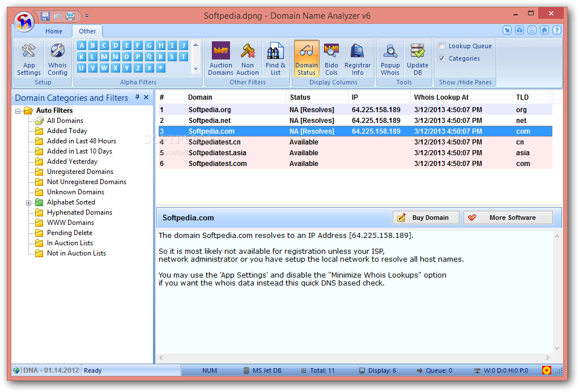The height and width of the screenshot is (392, 579).
Task: Select the Softpedia.org row
Action: pos(355,110)
